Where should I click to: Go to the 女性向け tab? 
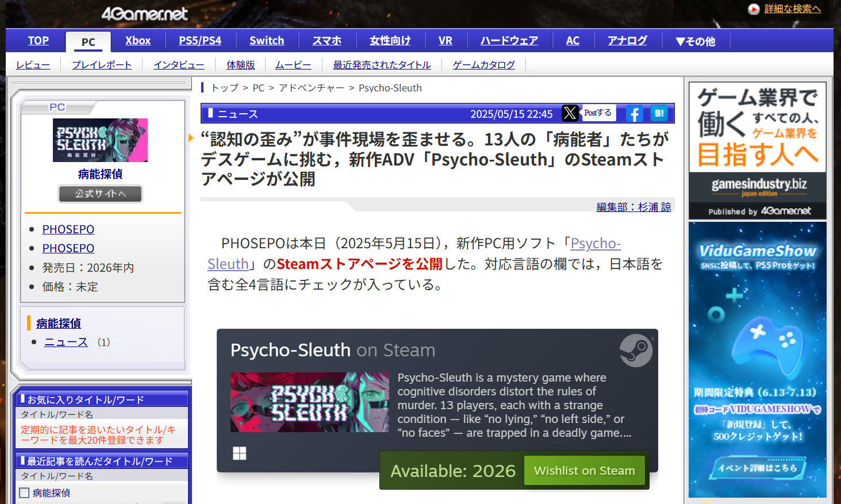(x=390, y=41)
